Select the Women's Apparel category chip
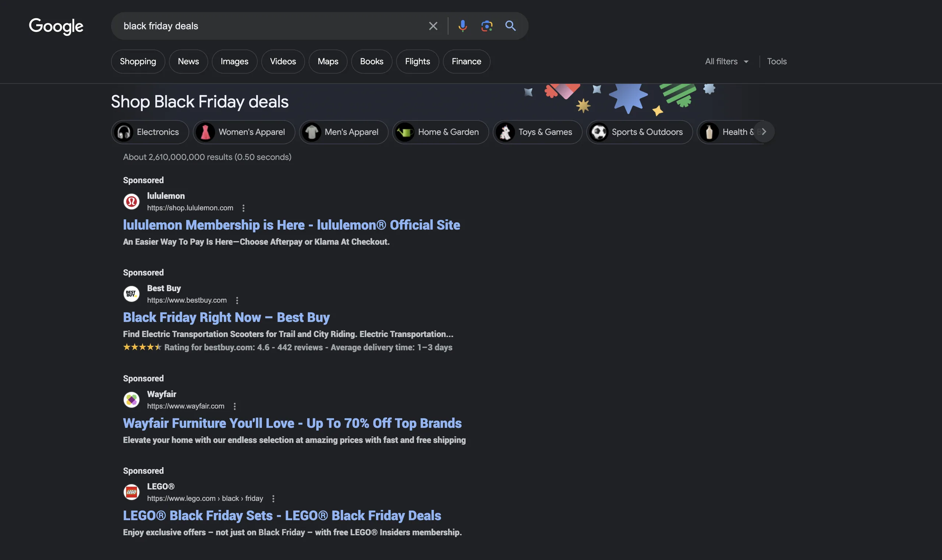The width and height of the screenshot is (942, 560). (244, 132)
